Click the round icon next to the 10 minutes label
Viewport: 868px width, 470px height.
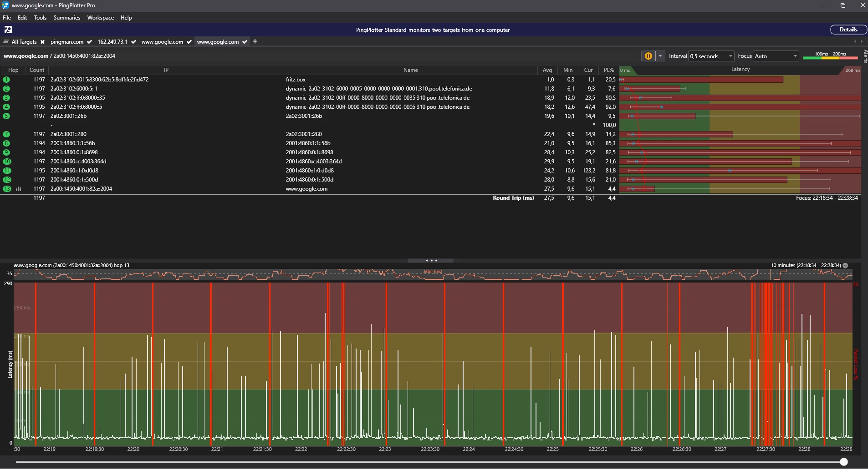coord(845,265)
